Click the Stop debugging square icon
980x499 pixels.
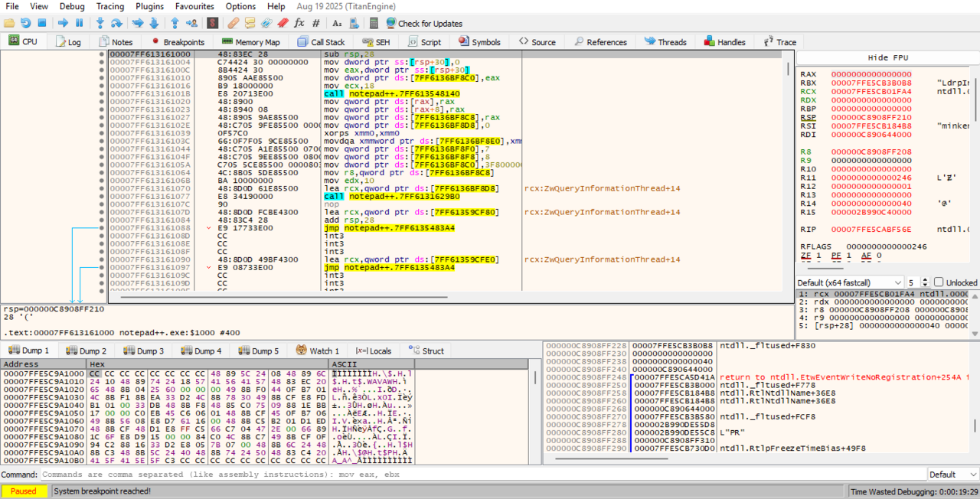pyautogui.click(x=42, y=23)
